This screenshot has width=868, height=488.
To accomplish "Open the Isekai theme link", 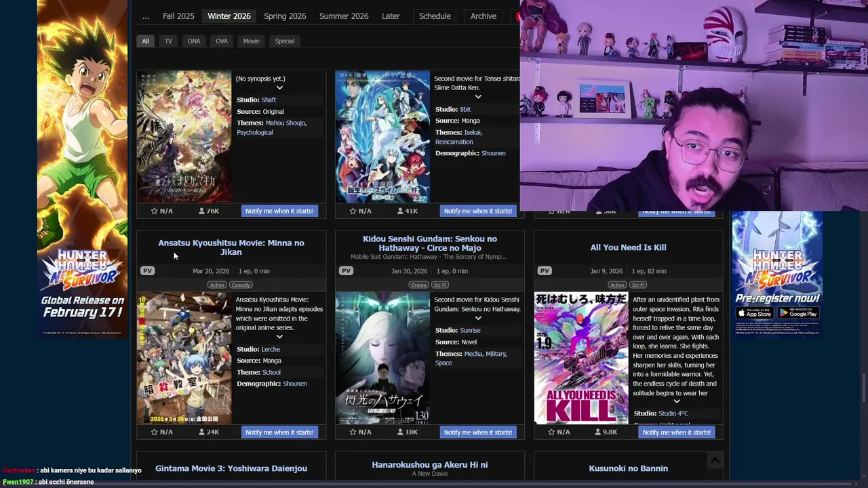I will [x=473, y=133].
